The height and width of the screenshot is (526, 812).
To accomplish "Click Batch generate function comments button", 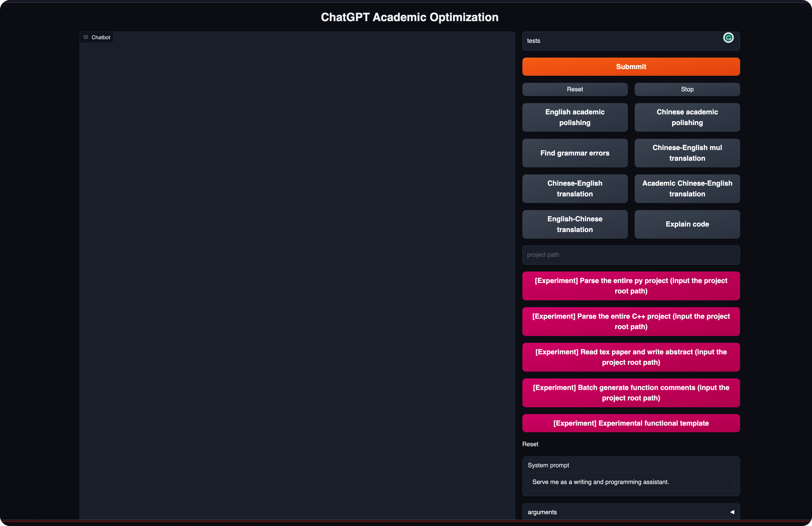I will (x=631, y=393).
